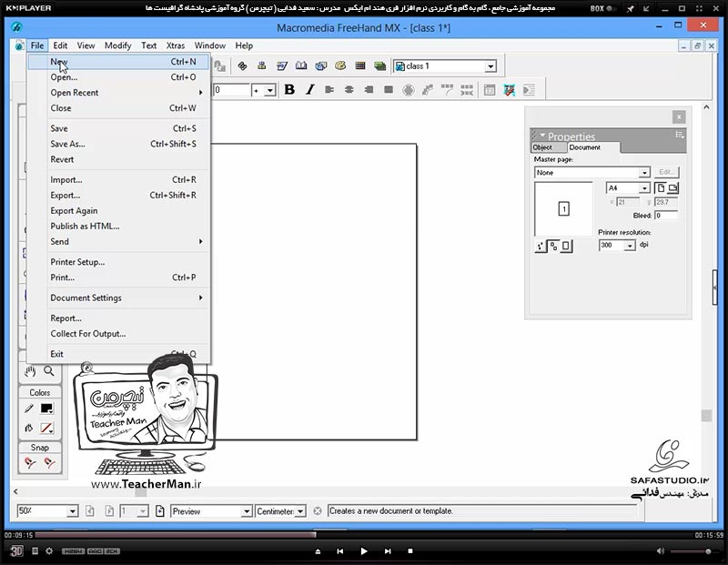Select landscape page orientation
728x565 pixels.
[x=672, y=188]
